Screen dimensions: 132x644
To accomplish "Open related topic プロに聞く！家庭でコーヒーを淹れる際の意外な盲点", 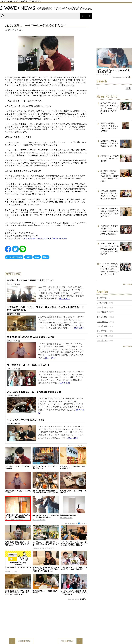I will (x=34, y=392).
